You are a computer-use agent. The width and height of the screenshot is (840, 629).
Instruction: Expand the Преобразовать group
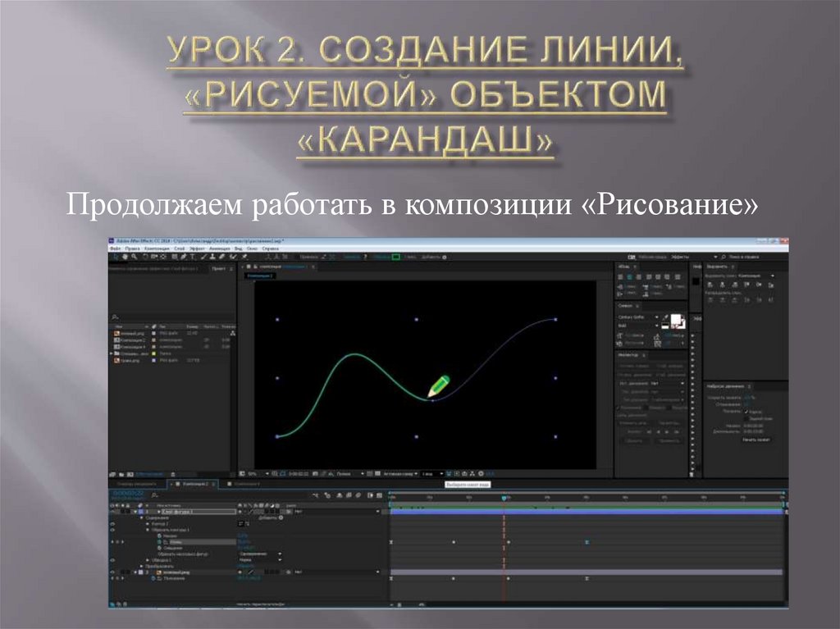[x=141, y=566]
